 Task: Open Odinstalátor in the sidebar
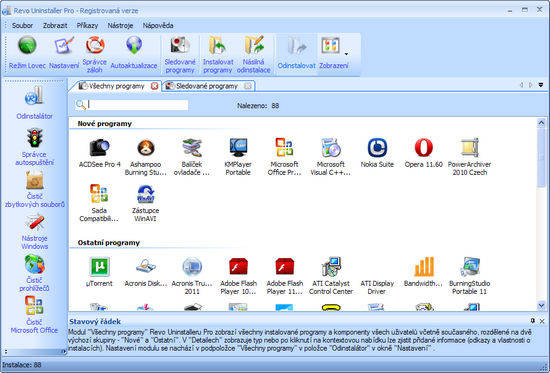34,102
